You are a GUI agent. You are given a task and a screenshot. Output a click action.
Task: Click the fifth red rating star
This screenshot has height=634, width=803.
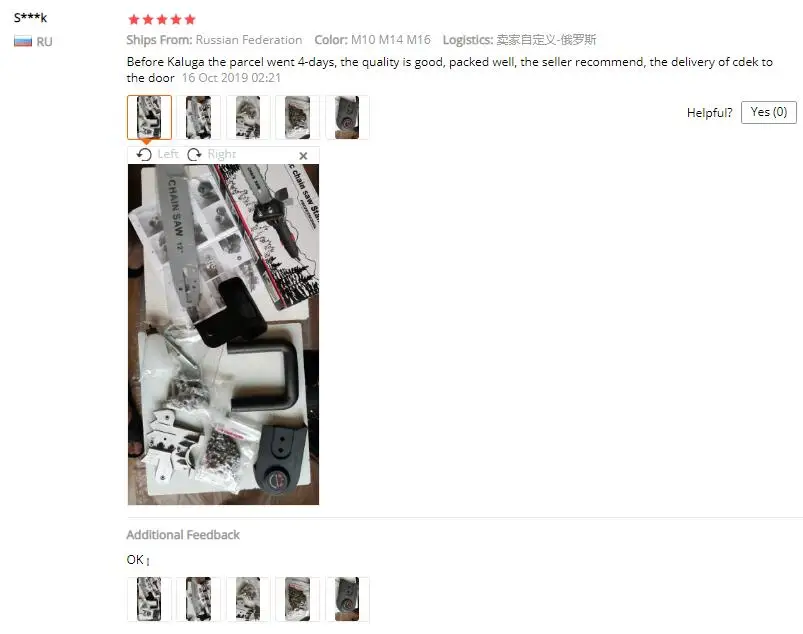[x=190, y=19]
